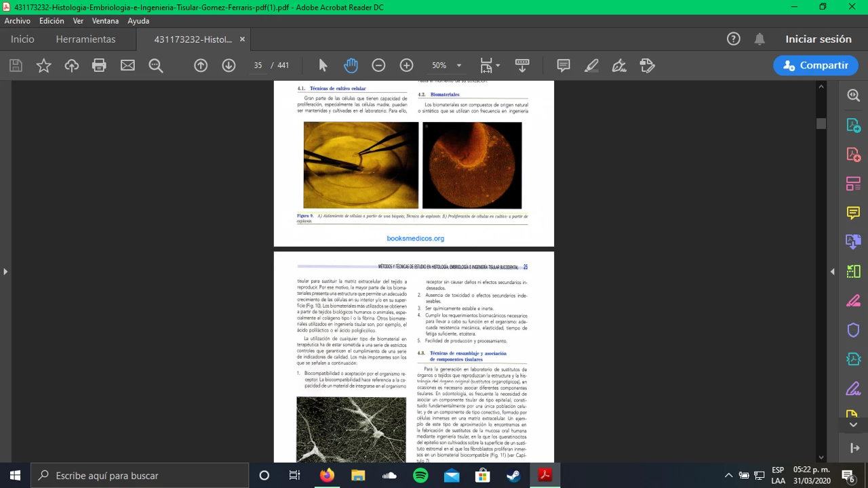Viewport: 868px width, 488px height.
Task: Open the sign document tool
Action: [619, 66]
